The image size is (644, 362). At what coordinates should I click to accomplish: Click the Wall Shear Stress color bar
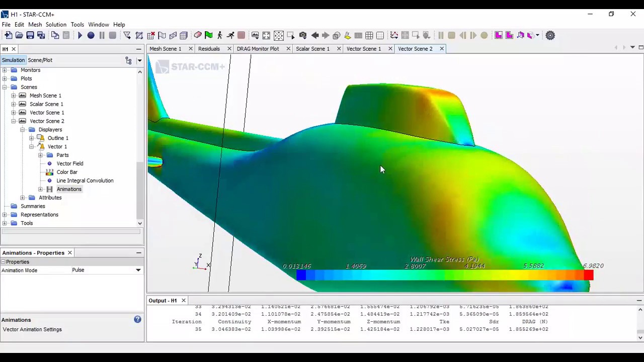tap(445, 275)
